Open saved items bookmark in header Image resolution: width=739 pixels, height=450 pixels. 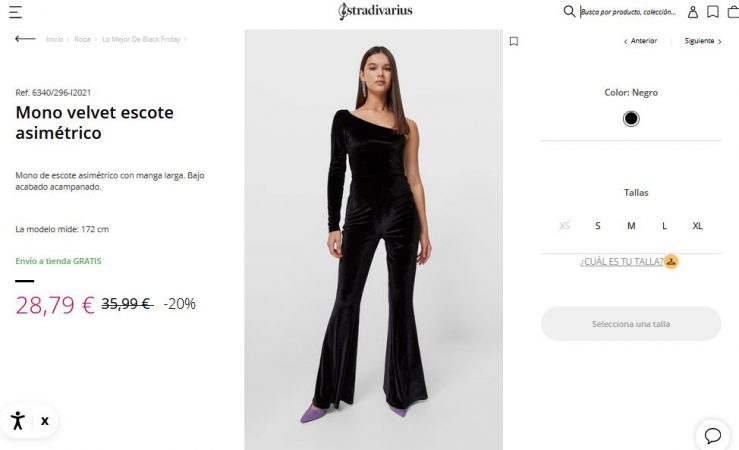tap(712, 12)
